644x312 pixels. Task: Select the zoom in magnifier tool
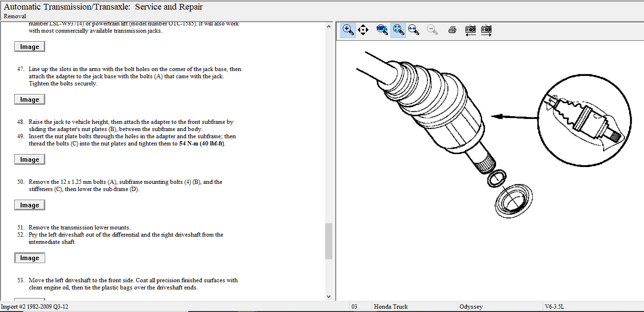348,30
